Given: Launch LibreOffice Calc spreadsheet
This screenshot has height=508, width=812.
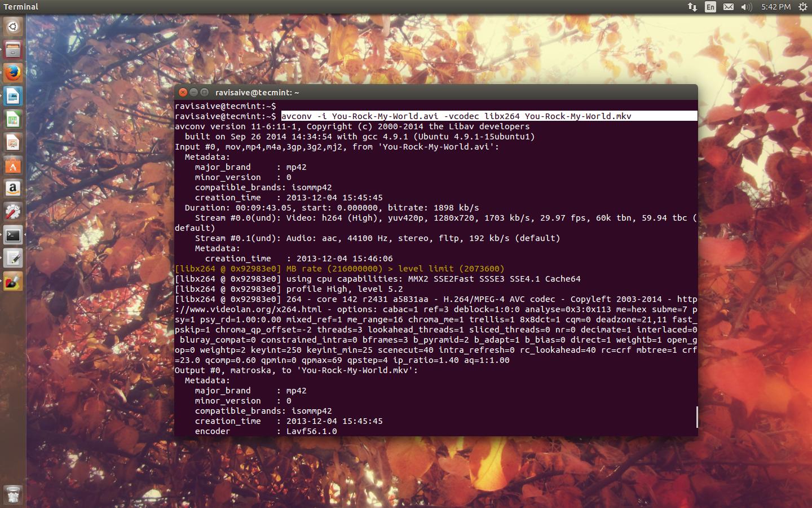Looking at the screenshot, I should click(13, 119).
